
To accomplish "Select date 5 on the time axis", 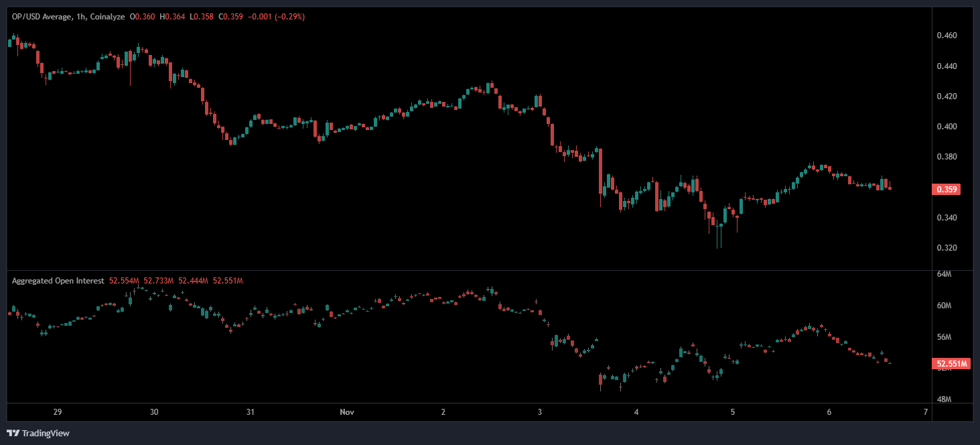I will coord(733,411).
